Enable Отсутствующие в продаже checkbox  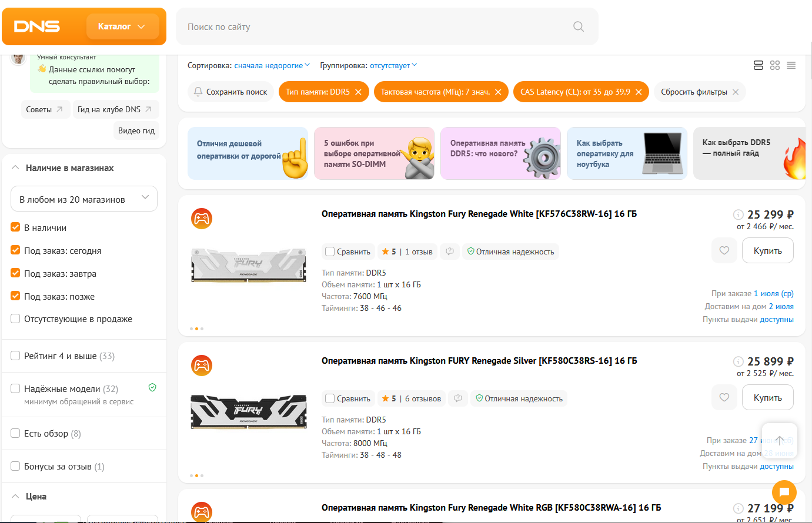[15, 319]
